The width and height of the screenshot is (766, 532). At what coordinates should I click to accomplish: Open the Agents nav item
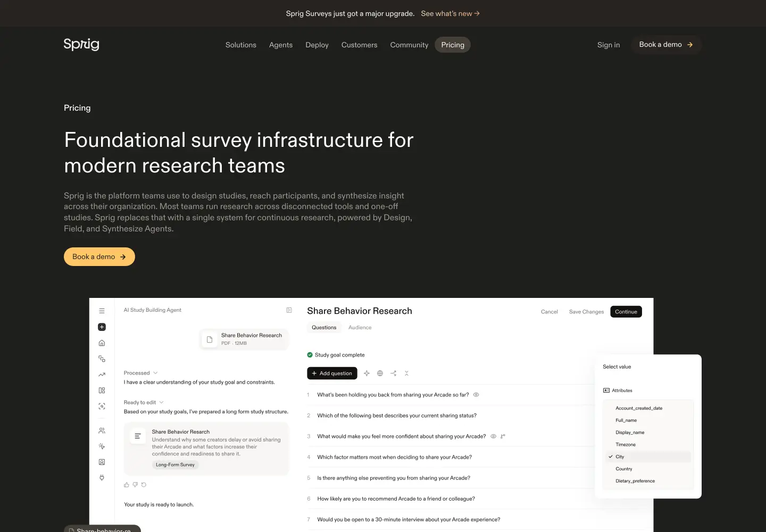click(281, 45)
